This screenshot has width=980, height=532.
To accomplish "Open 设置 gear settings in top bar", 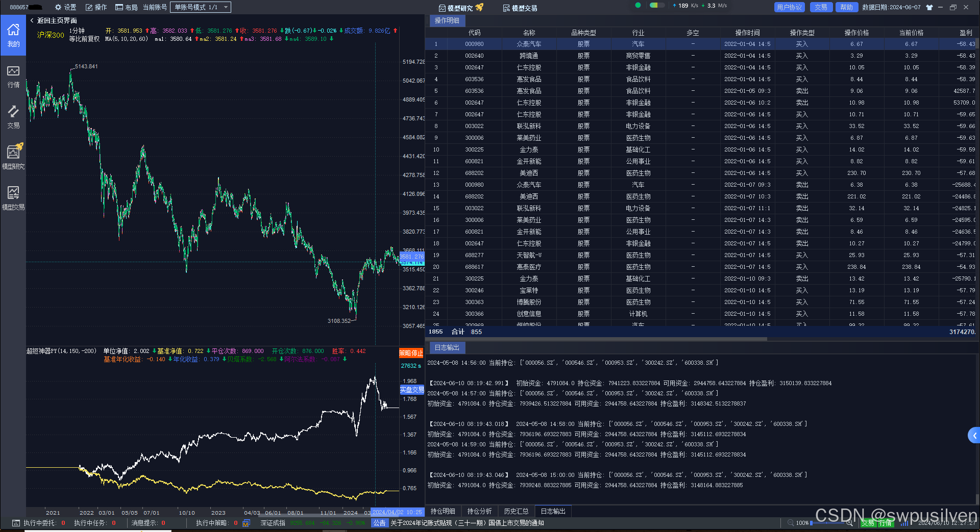I will tap(65, 7).
